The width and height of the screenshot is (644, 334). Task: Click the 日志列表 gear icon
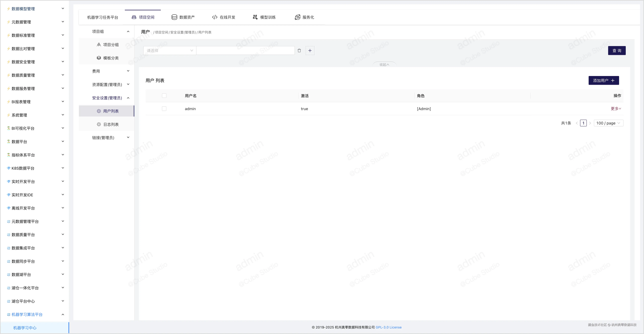point(99,124)
